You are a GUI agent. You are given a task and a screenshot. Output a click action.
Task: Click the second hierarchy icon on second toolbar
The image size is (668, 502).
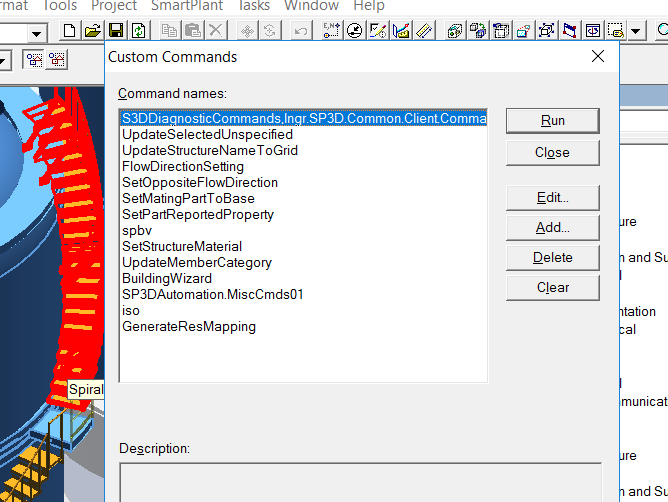point(57,60)
